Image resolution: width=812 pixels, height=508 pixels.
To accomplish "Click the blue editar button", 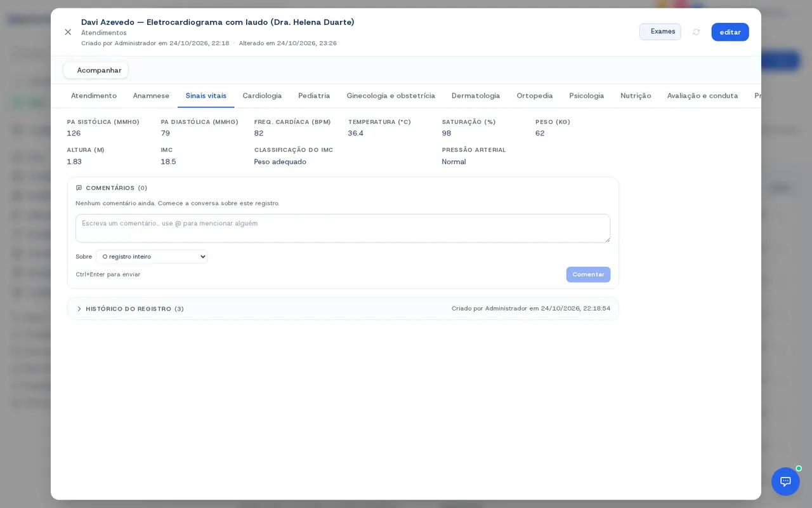I will tap(730, 32).
